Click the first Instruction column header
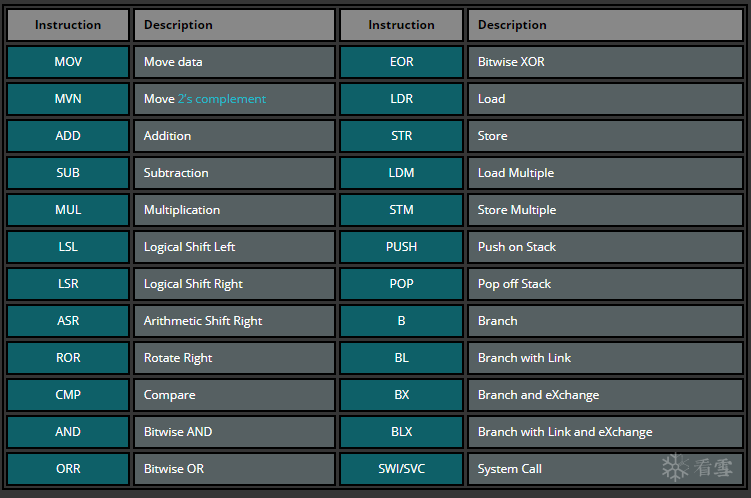The image size is (751, 498). [68, 25]
